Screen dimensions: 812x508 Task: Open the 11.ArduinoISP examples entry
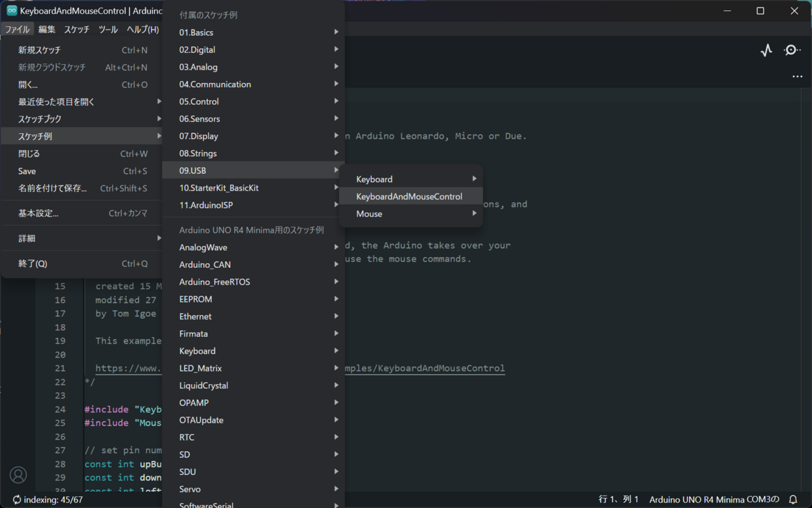[254, 205]
